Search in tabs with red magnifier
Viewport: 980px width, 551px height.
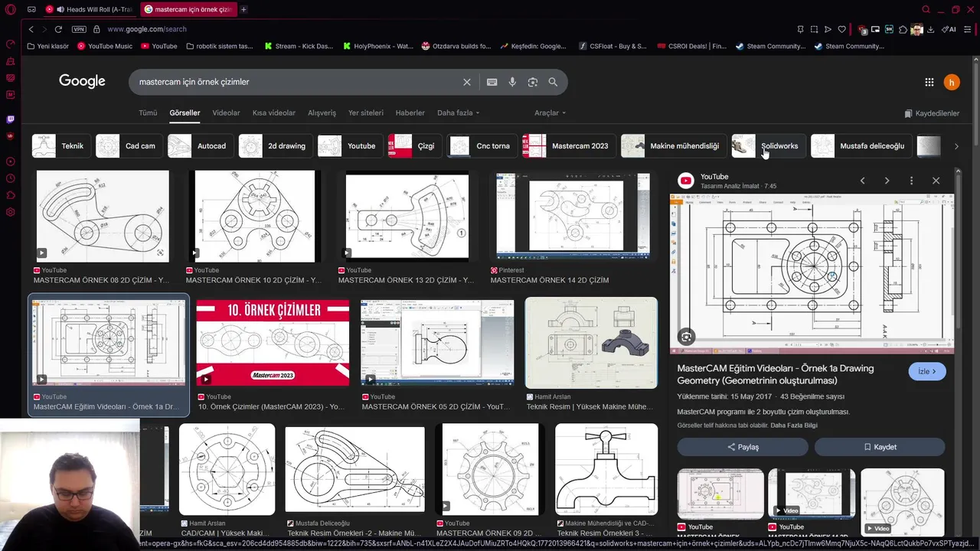[926, 9]
